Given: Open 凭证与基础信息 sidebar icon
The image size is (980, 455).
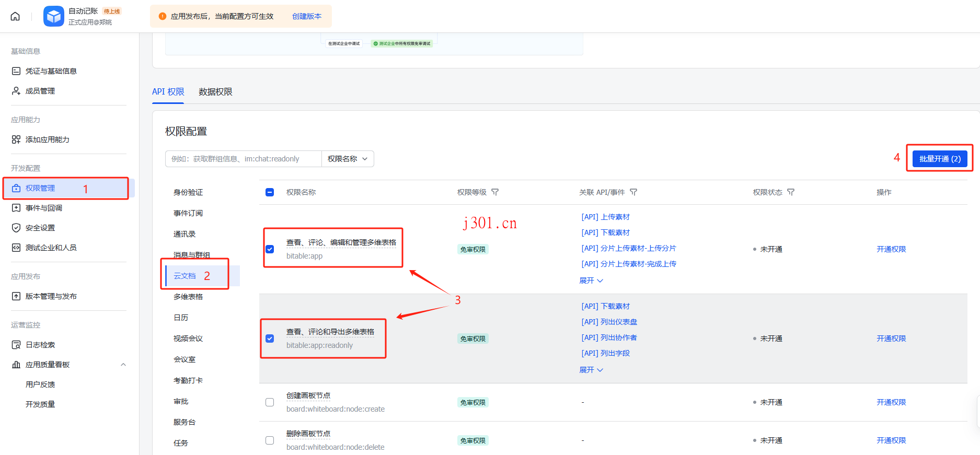Looking at the screenshot, I should (x=16, y=71).
